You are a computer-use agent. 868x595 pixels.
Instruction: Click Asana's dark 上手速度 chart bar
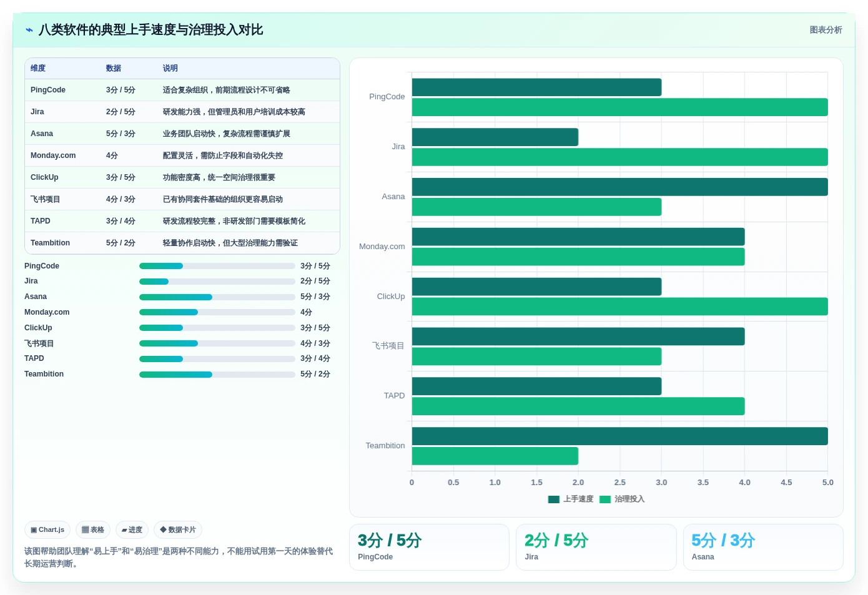click(619, 187)
